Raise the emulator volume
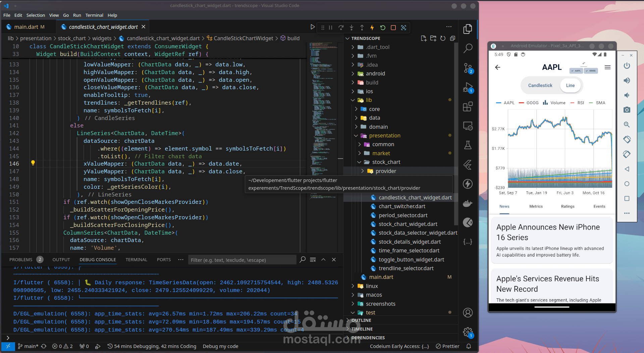 click(x=627, y=80)
